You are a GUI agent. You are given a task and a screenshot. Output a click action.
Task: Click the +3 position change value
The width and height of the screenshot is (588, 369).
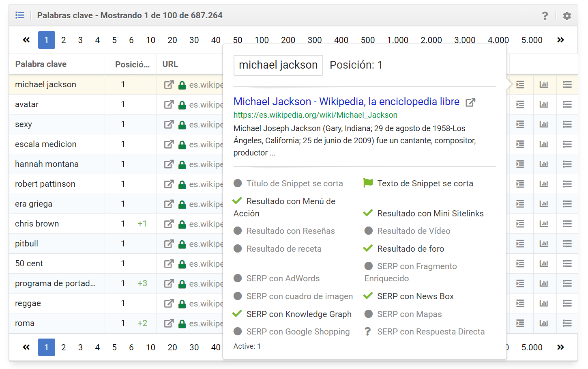pyautogui.click(x=142, y=283)
